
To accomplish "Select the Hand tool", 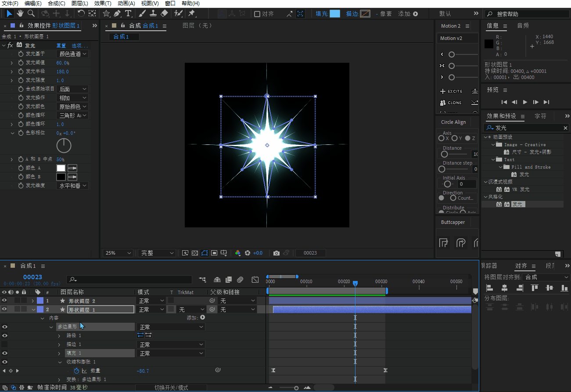I will (20, 14).
